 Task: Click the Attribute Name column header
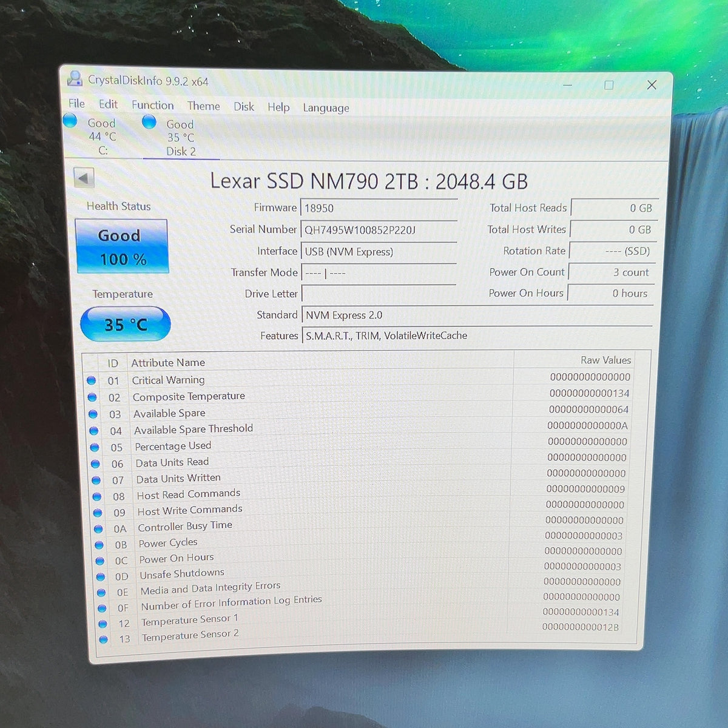(168, 362)
